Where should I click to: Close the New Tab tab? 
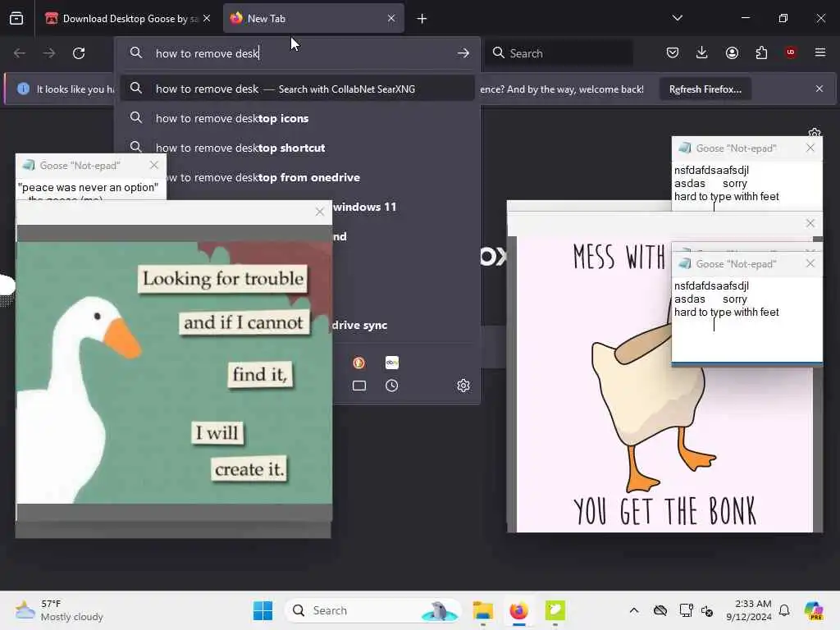(x=391, y=19)
